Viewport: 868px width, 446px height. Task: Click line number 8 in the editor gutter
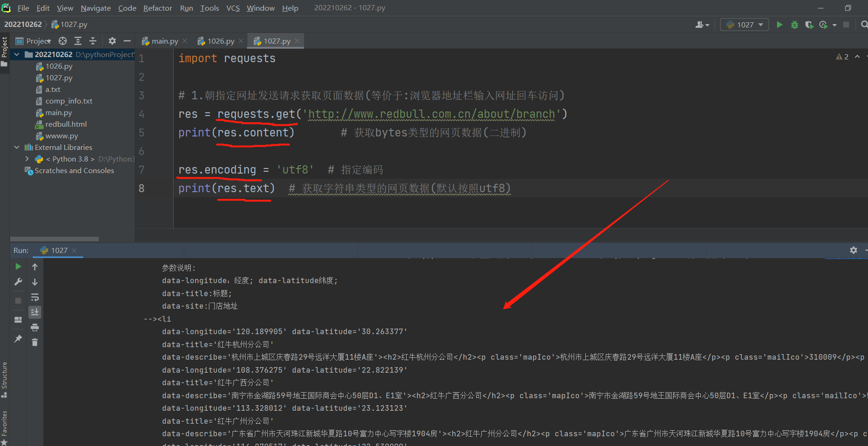[142, 188]
